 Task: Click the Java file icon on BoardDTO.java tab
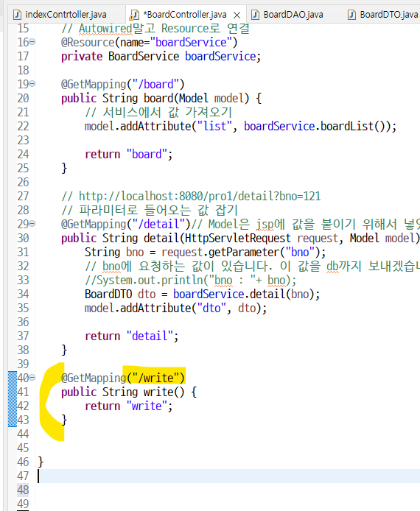pos(351,15)
